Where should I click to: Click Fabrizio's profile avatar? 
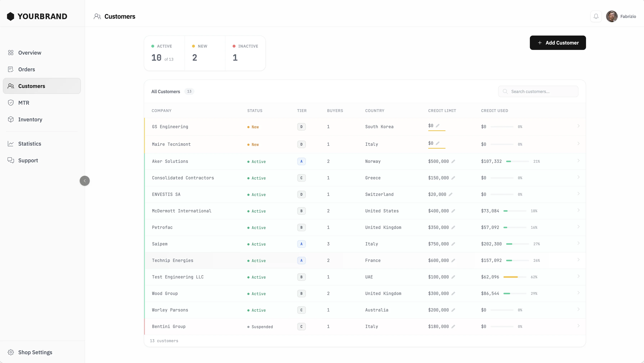612,17
